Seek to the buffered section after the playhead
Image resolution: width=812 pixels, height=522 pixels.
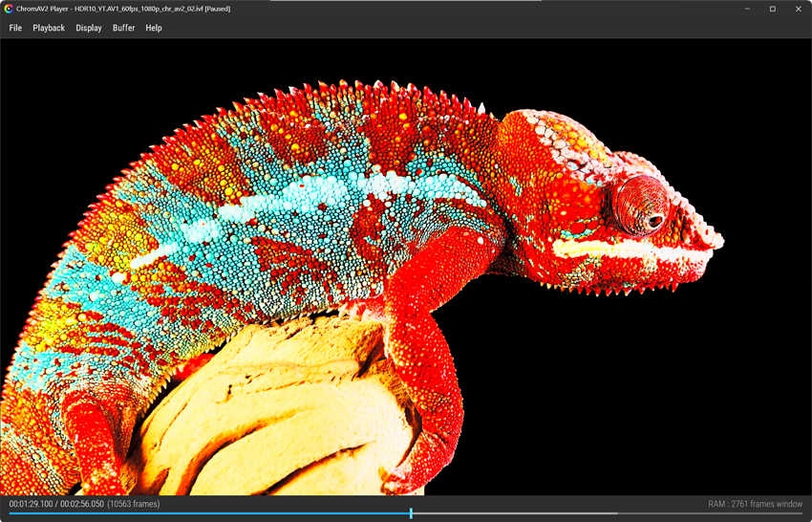tap(513, 513)
